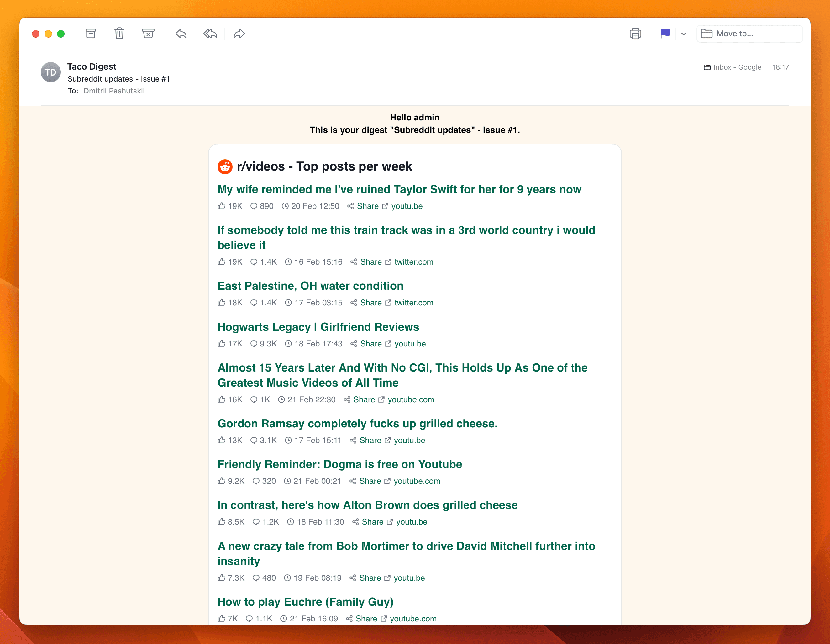Click the 9.3K comments on Hogwarts Legacy post

263,344
